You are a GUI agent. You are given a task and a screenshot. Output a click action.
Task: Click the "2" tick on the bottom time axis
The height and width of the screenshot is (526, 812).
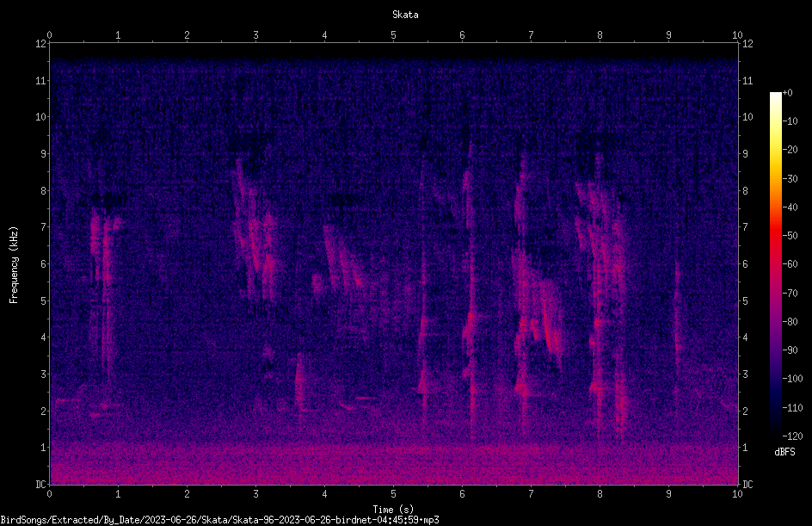187,494
